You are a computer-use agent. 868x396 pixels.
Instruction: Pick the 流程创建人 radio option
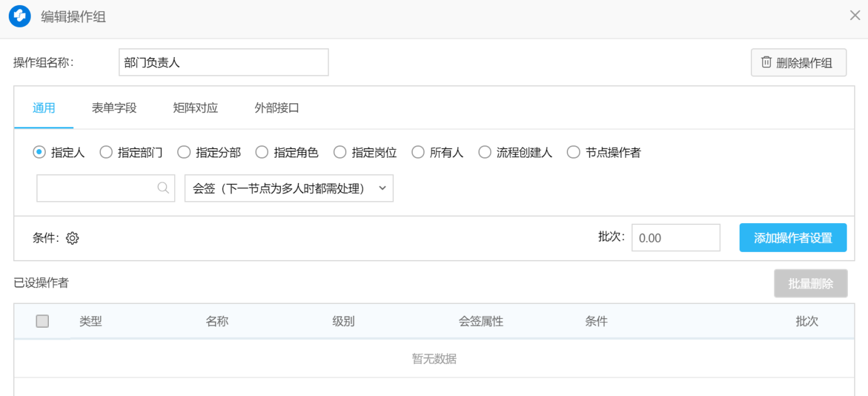(x=485, y=152)
